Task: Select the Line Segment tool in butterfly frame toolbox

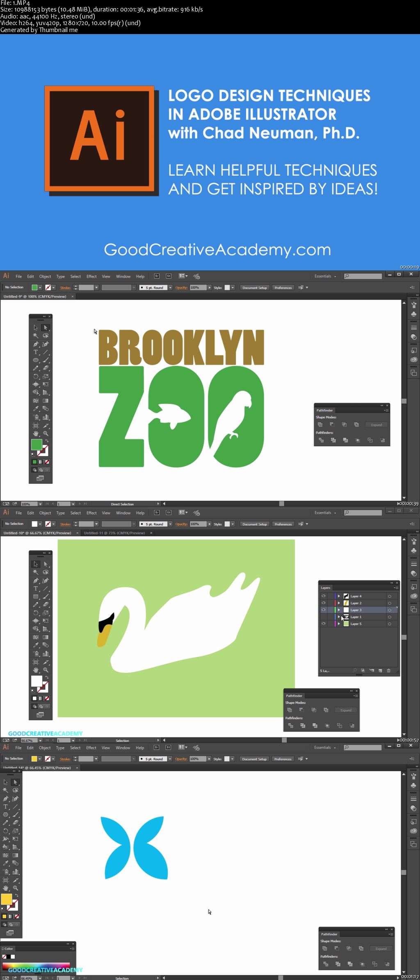Action: pos(16,807)
